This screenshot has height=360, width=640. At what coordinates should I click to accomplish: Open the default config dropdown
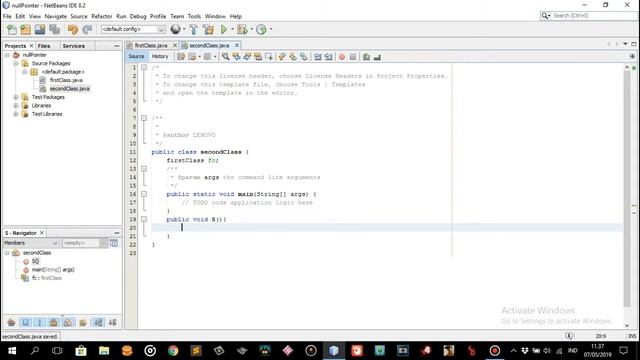tap(133, 29)
